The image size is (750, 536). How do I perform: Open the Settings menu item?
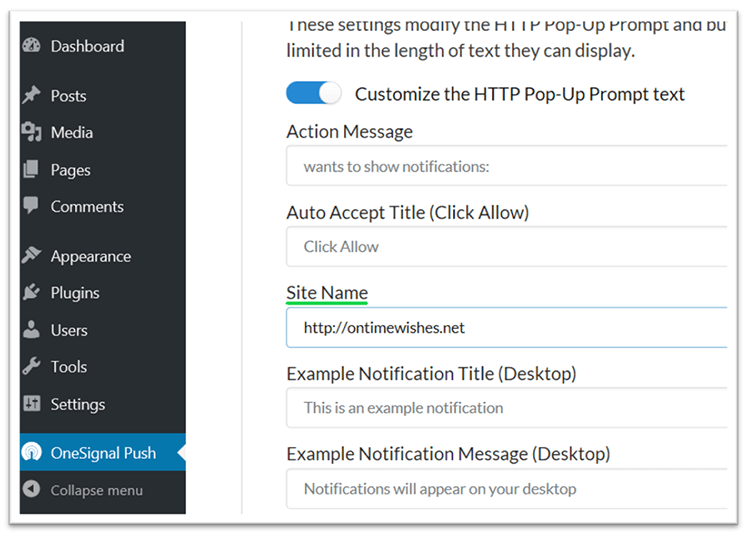pos(78,404)
